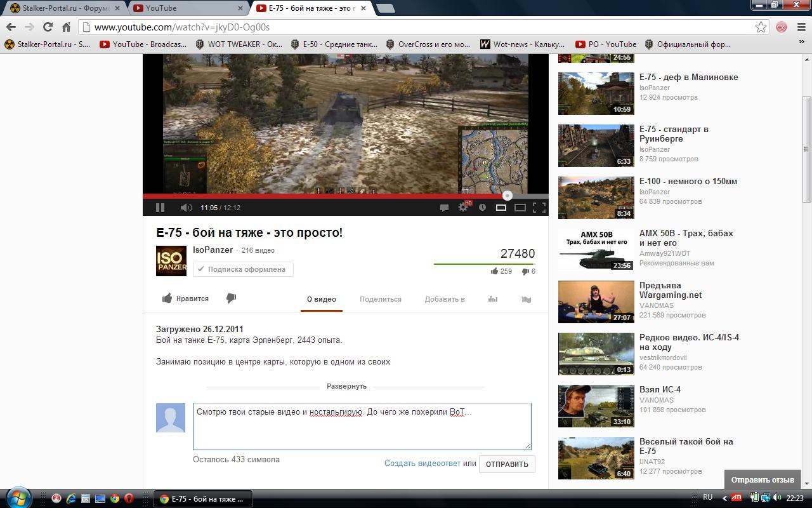Enter fullscreen video mode

pos(539,208)
